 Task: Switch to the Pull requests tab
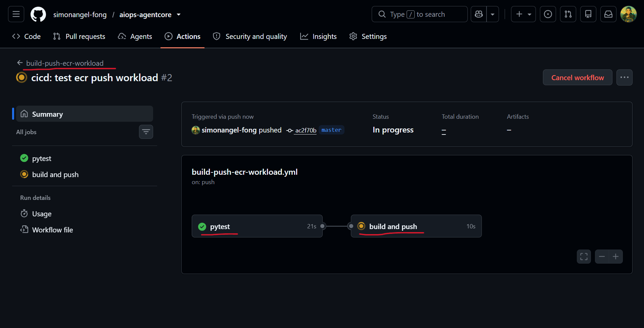point(79,36)
